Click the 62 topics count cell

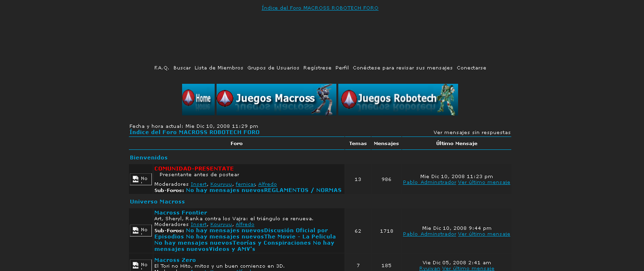358,231
